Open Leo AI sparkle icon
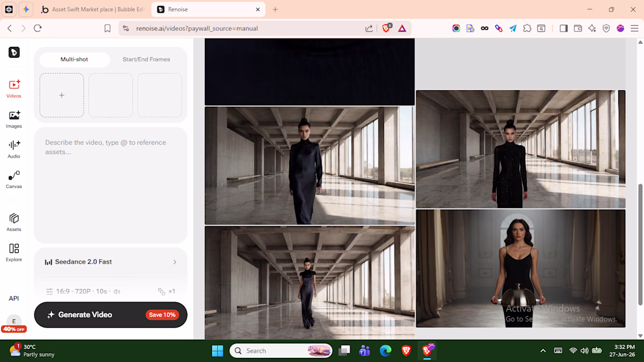The image size is (644, 362). [x=592, y=28]
